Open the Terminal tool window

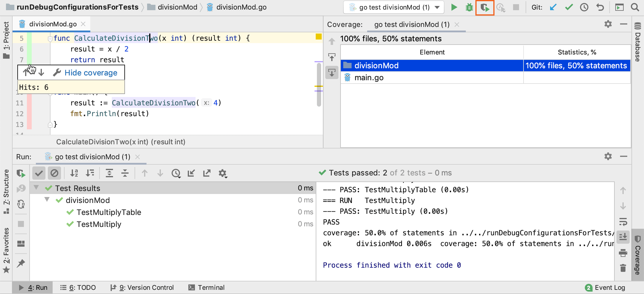click(206, 287)
